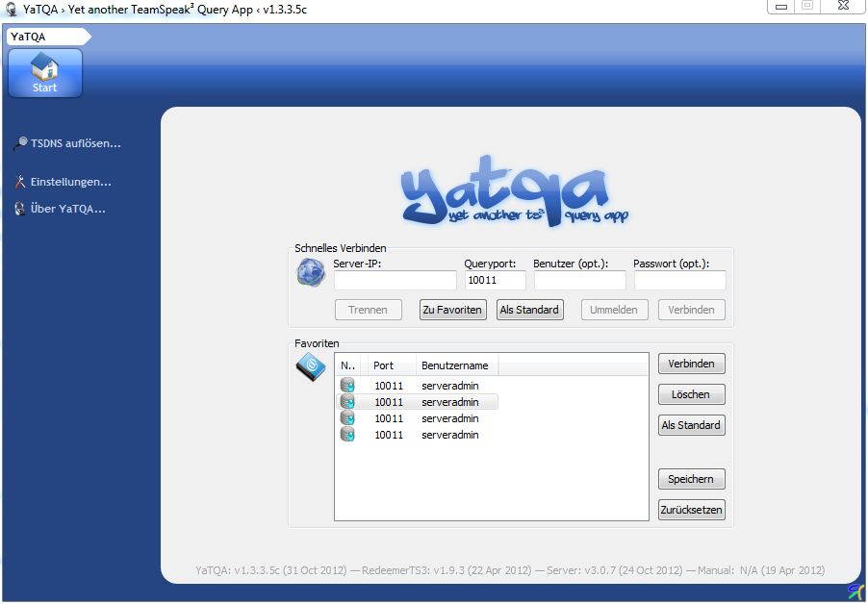This screenshot has height=604, width=868.
Task: Click the YaTQA logo image
Action: (514, 190)
